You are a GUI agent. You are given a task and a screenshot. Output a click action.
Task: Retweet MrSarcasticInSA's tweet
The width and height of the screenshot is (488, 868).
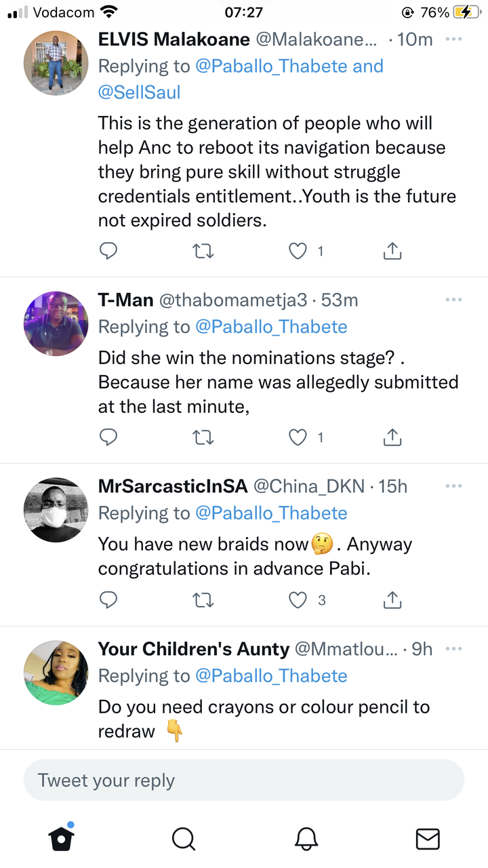tap(203, 600)
